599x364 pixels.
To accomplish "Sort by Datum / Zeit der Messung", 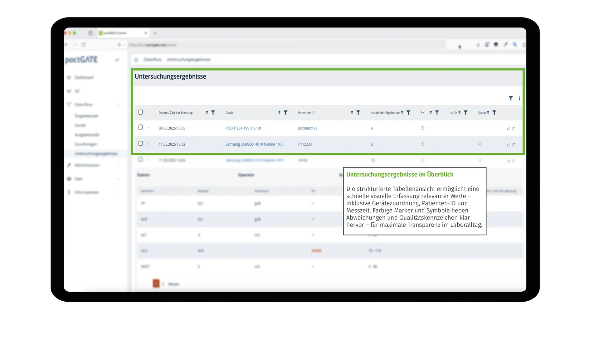I will pyautogui.click(x=207, y=112).
